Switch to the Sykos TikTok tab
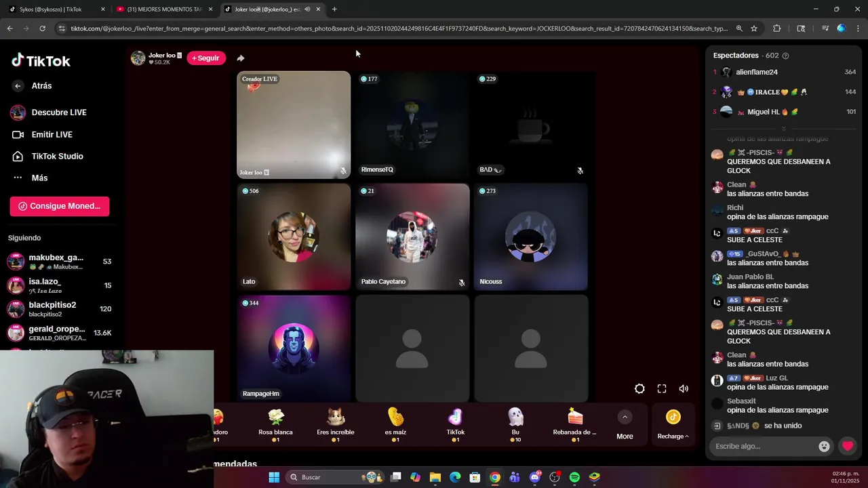This screenshot has width=868, height=488. coord(57,9)
